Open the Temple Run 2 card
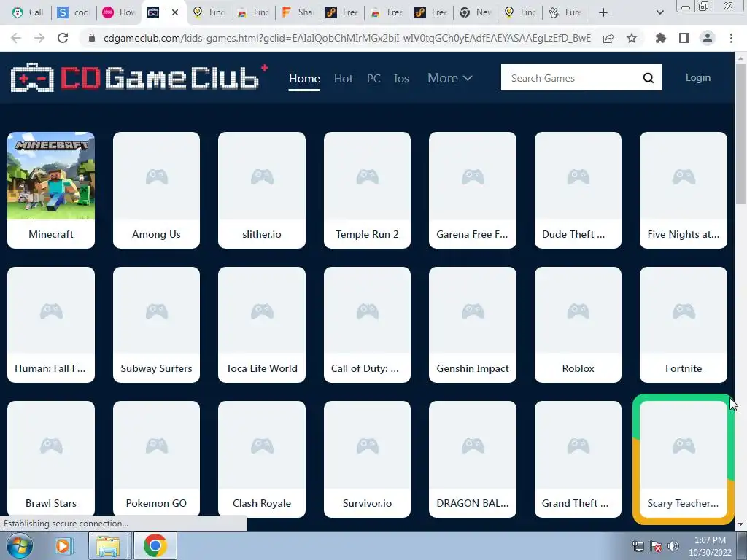Screen dimensions: 747x560 [367, 190]
